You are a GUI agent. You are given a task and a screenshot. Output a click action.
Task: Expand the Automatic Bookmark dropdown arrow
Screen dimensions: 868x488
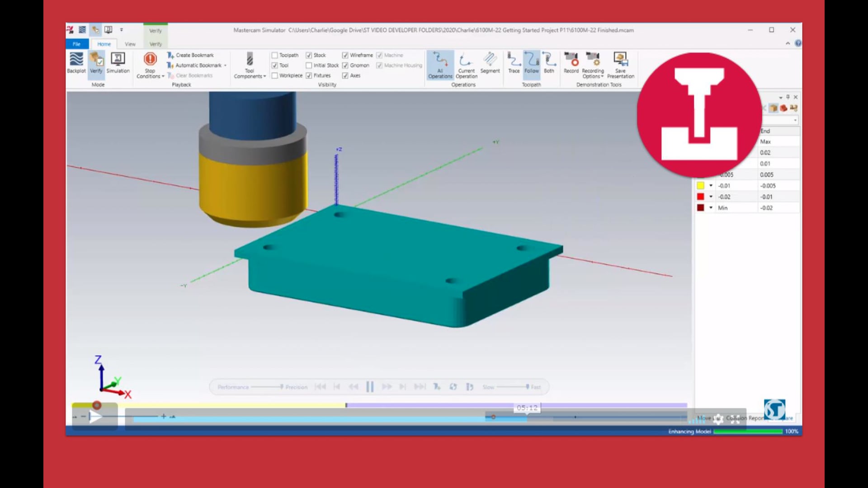225,66
